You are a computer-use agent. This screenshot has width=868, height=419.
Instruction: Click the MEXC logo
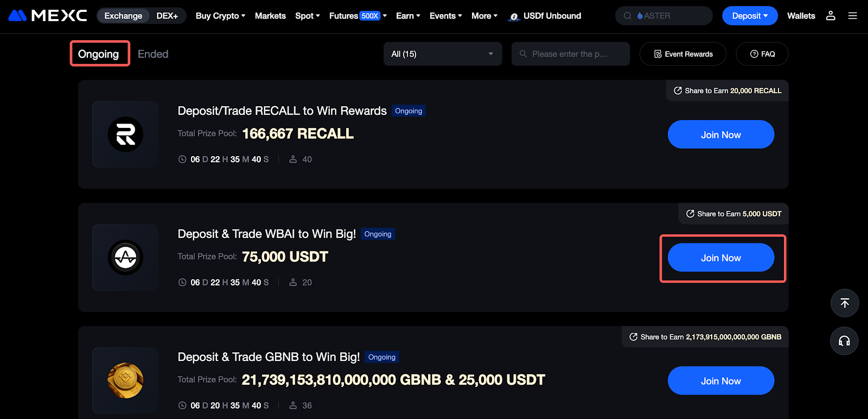point(48,16)
